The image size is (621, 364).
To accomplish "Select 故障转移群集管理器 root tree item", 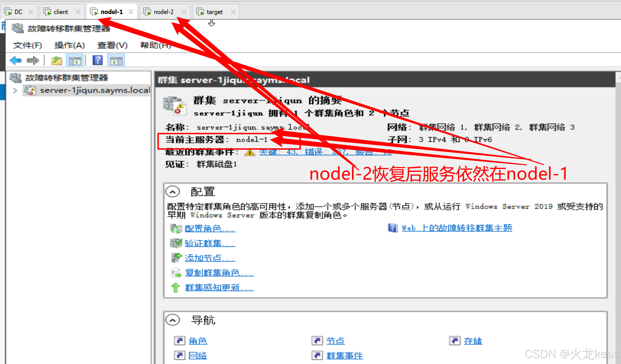I will click(66, 78).
